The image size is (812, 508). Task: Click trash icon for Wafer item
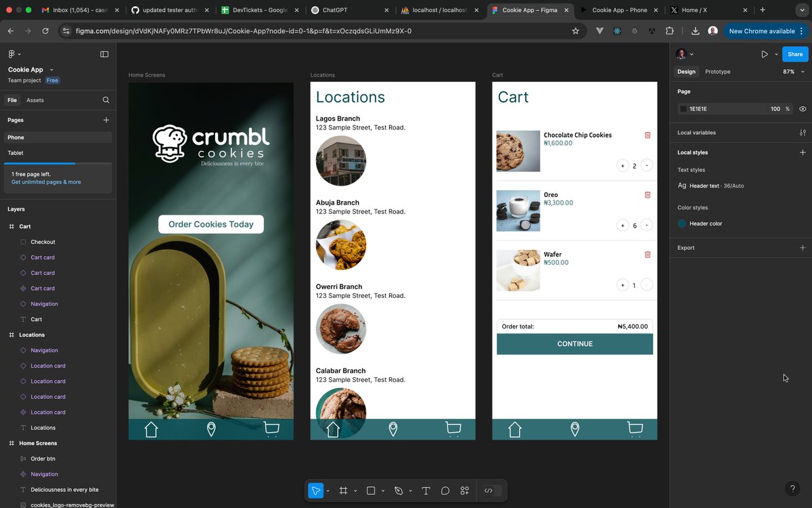(648, 254)
